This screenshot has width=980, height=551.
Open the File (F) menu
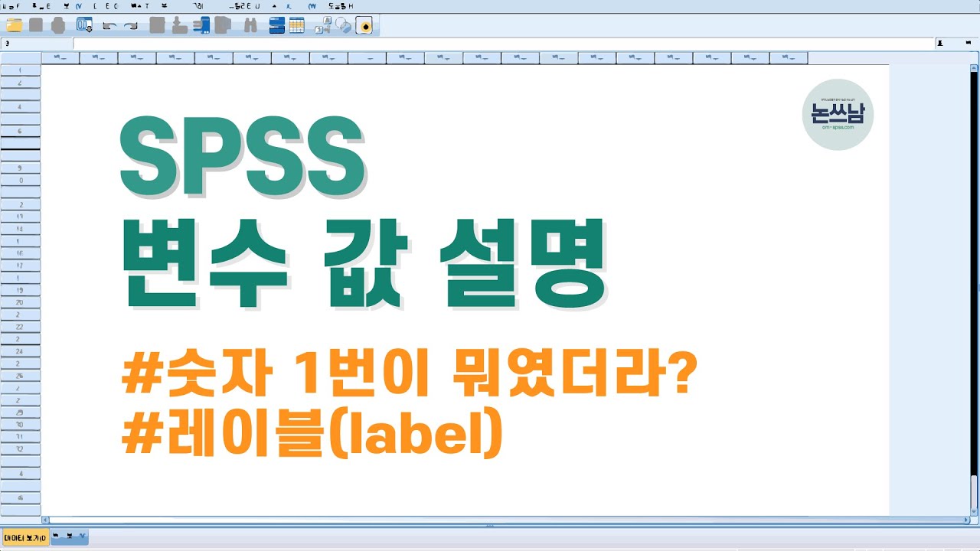pos(10,5)
